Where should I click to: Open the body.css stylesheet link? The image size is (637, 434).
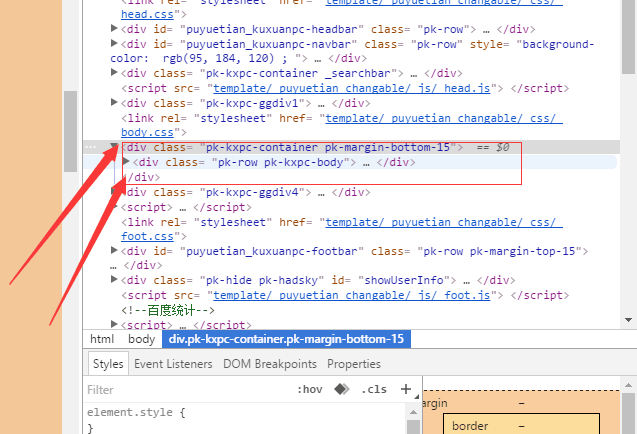pyautogui.click(x=147, y=132)
